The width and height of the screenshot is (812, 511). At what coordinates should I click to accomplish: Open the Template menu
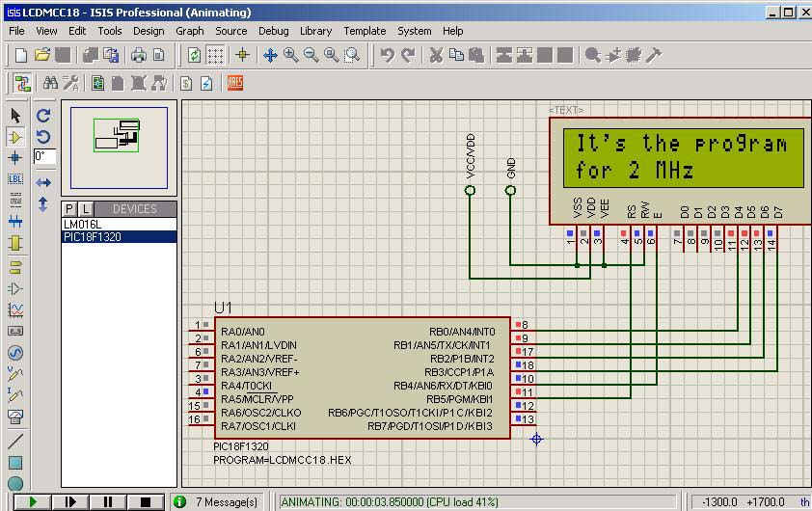365,31
